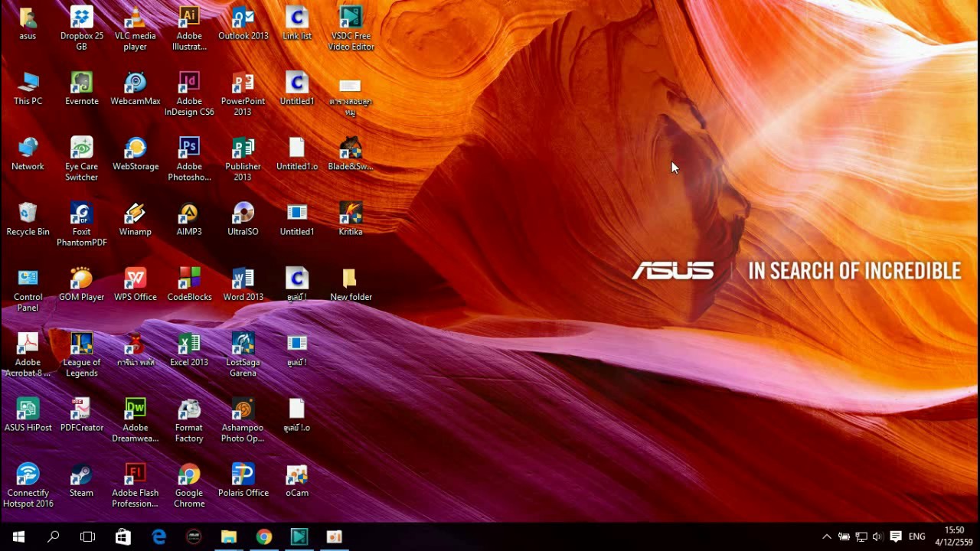The width and height of the screenshot is (980, 551).
Task: Launch Microsoft Edge from the taskbar
Action: [x=158, y=536]
